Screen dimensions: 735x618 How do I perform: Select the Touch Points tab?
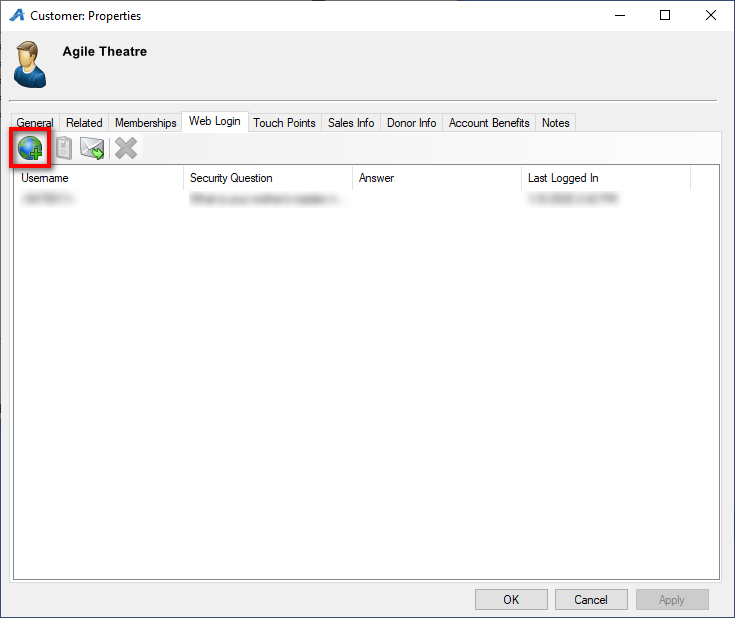284,123
